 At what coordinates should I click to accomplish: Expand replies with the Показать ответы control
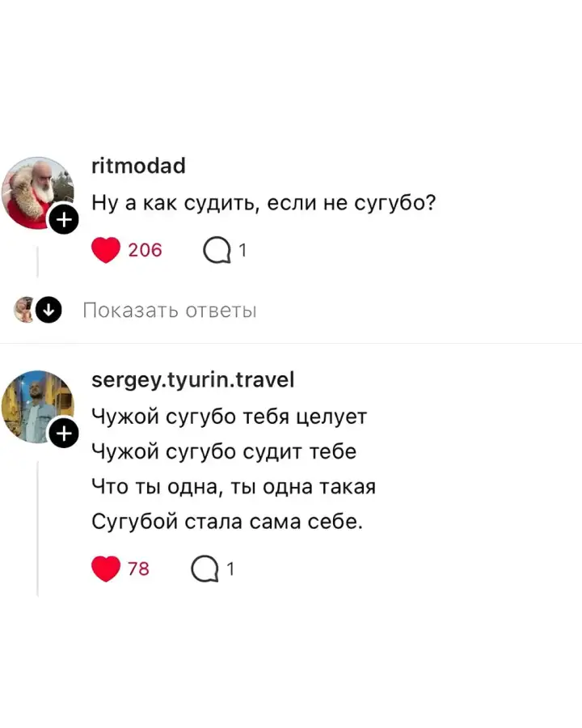pos(171,310)
